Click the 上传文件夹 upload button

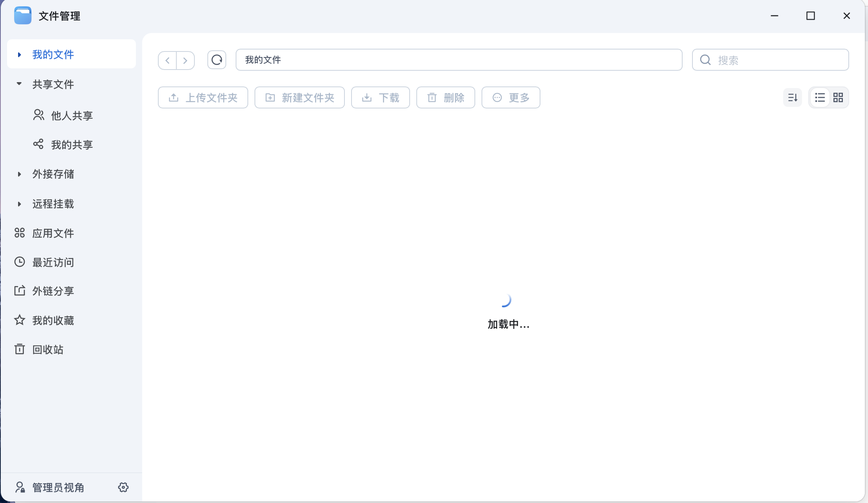(x=203, y=97)
